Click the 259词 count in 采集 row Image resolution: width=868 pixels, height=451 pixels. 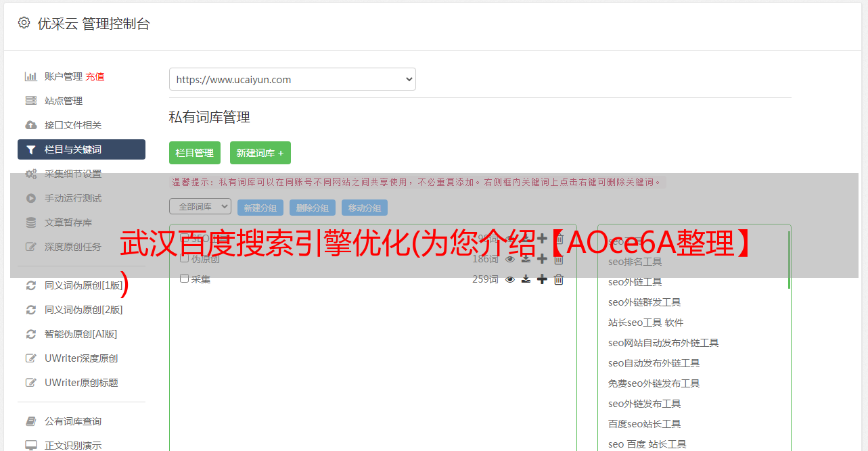pyautogui.click(x=485, y=279)
